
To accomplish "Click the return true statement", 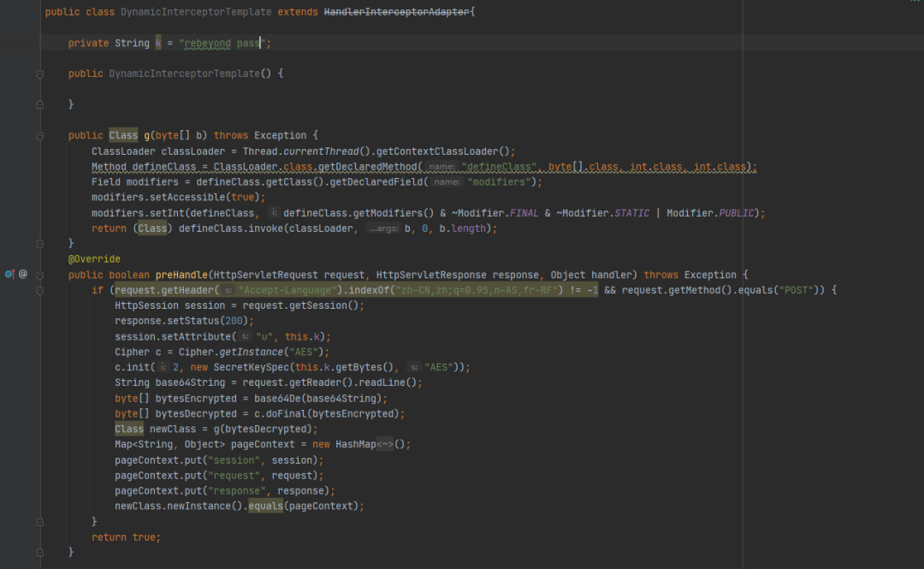I will coord(126,537).
